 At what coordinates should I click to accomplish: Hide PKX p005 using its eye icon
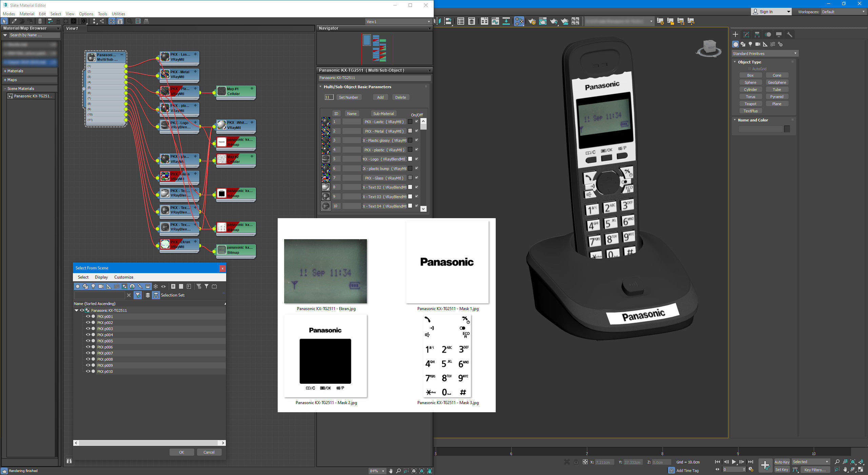click(x=88, y=341)
